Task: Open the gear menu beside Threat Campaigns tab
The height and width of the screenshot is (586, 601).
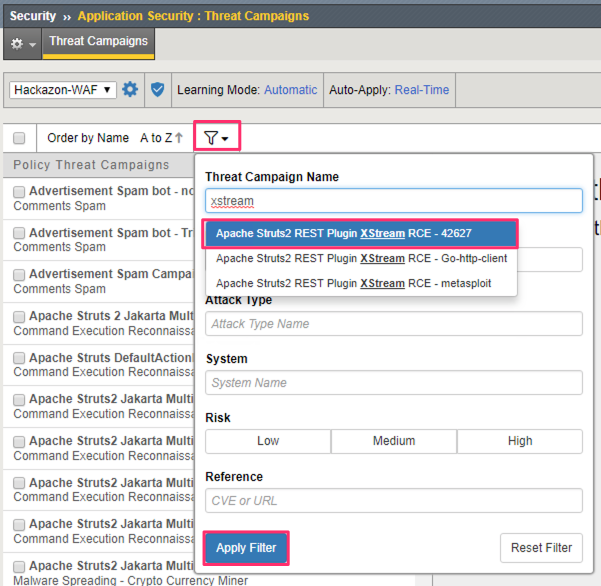Action: pos(23,44)
